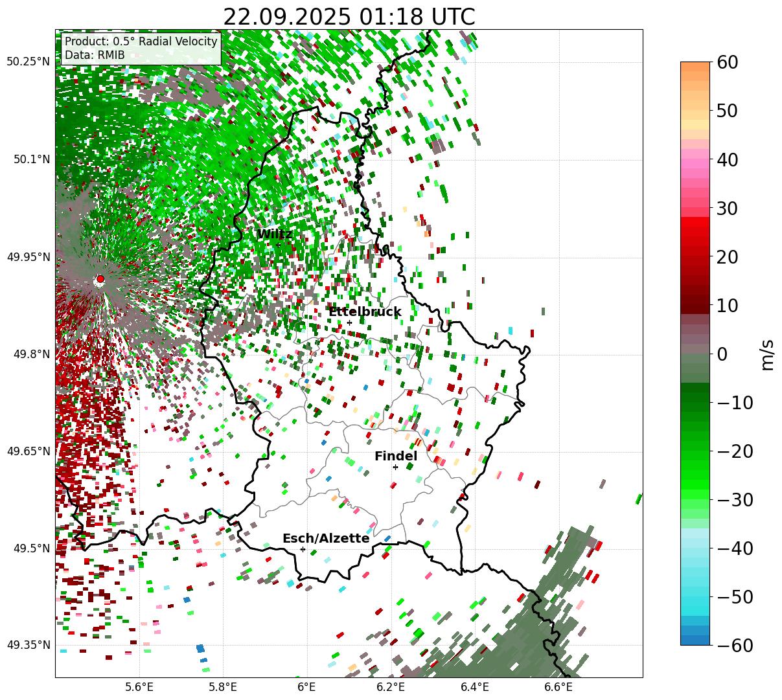Click the 49.95°N latitude tick label
Image resolution: width=782 pixels, height=700 pixels.
(x=29, y=257)
